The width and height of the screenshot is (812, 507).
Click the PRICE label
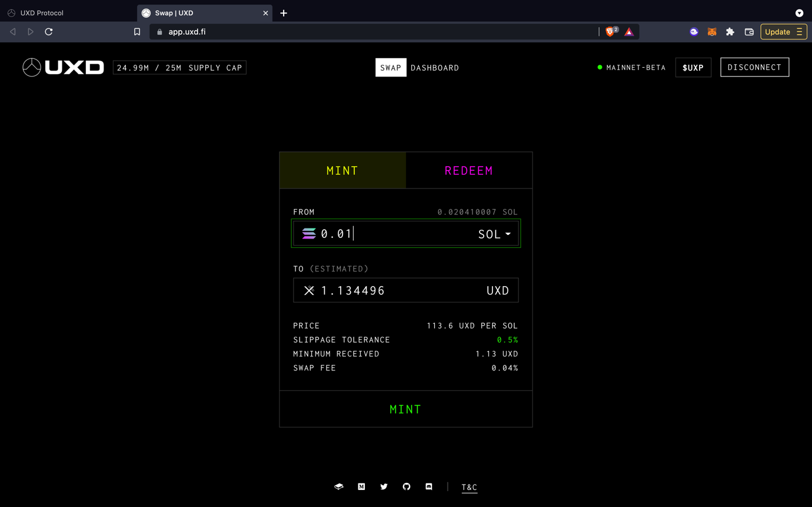(x=307, y=326)
